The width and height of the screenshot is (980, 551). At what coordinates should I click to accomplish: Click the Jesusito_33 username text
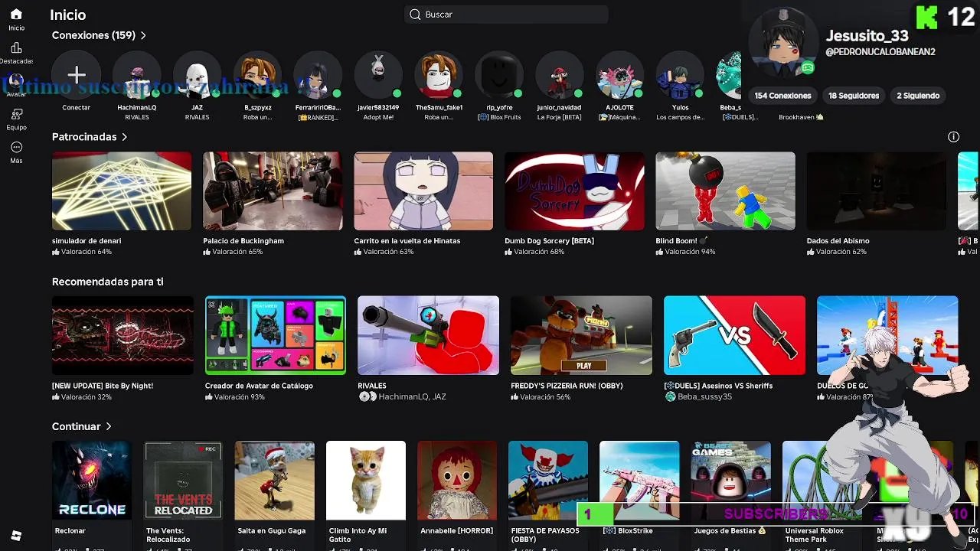click(867, 36)
